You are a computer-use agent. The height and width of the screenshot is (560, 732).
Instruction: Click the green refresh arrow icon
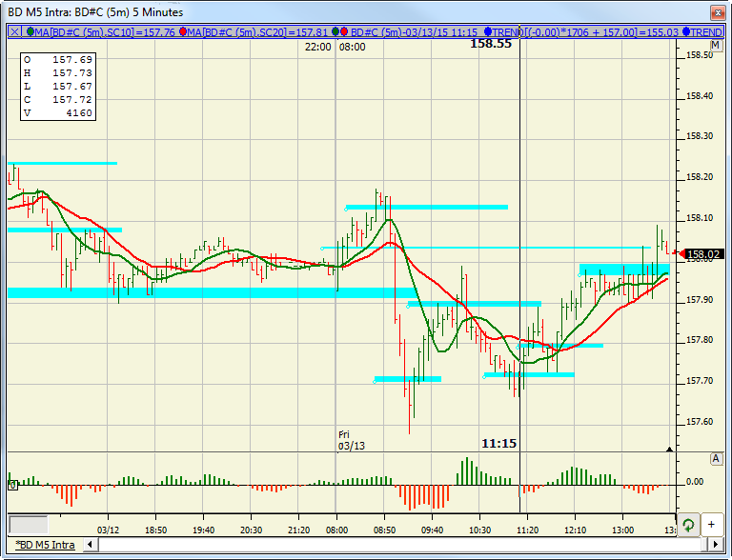click(x=688, y=525)
